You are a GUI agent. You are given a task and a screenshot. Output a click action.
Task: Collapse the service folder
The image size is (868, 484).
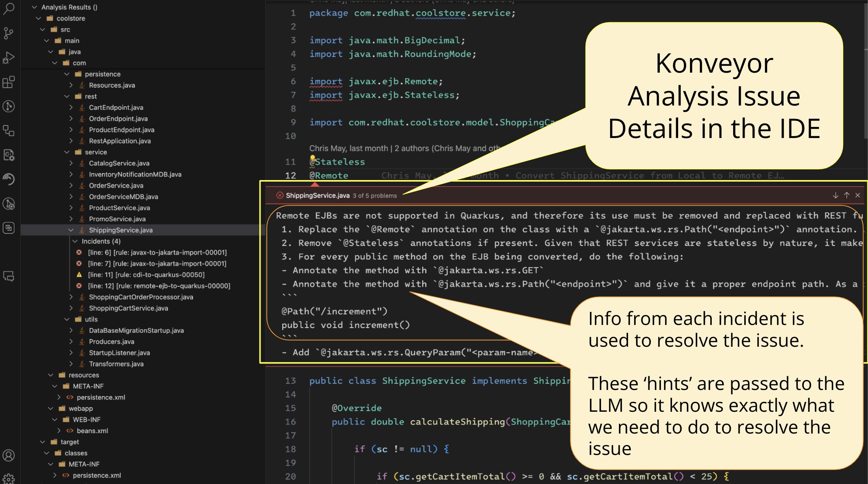click(67, 152)
